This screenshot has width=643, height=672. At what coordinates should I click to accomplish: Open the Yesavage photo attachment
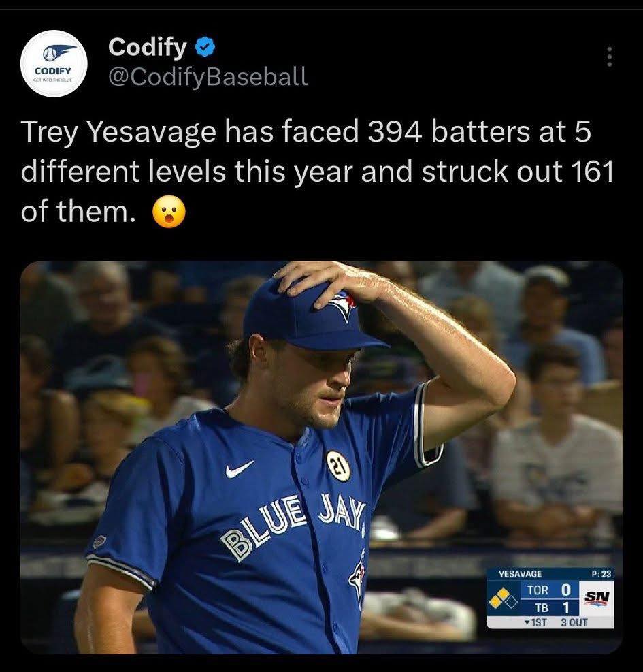tap(322, 458)
